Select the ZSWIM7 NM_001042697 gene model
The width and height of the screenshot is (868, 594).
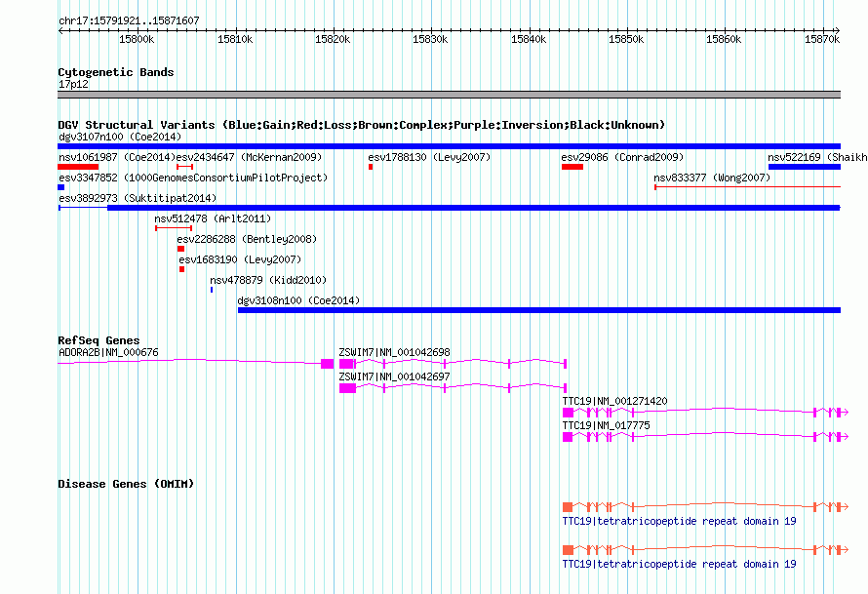[x=453, y=388]
